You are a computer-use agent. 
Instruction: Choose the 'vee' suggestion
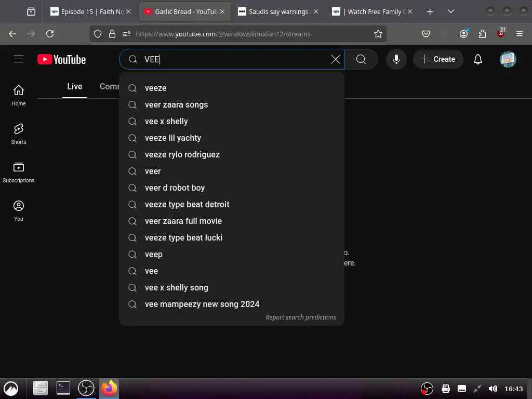click(x=232, y=271)
